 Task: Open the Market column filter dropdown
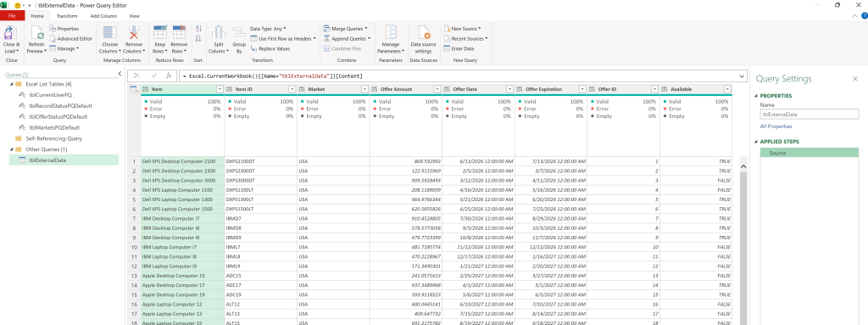(x=364, y=89)
